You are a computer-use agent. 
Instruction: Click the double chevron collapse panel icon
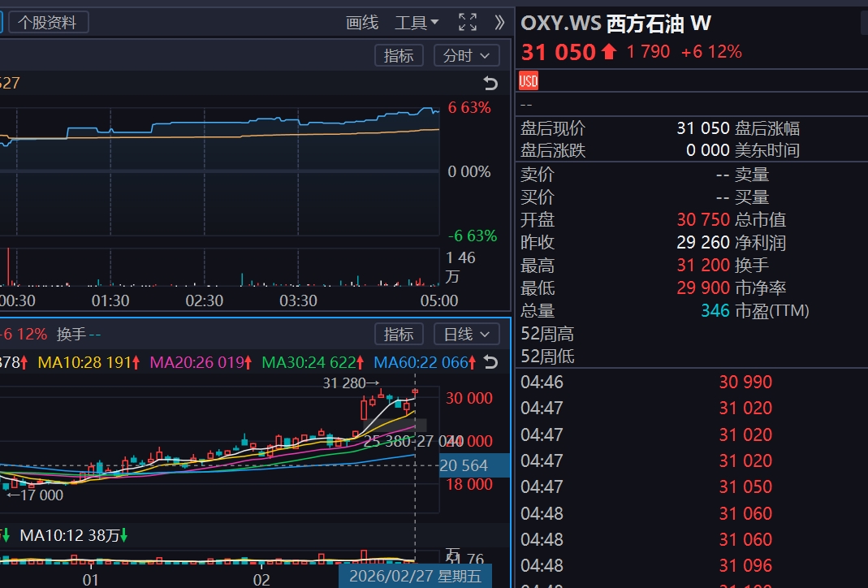(499, 22)
